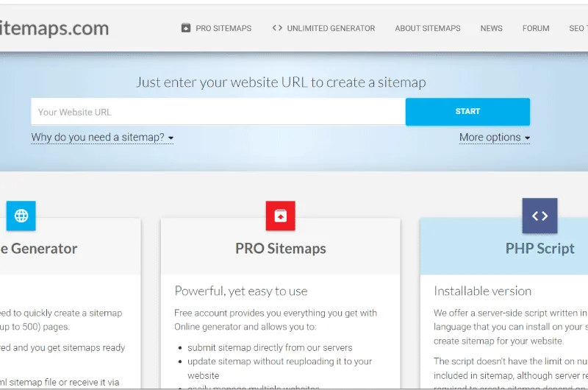Expand the More options dropdown
The height and width of the screenshot is (390, 588).
point(494,138)
